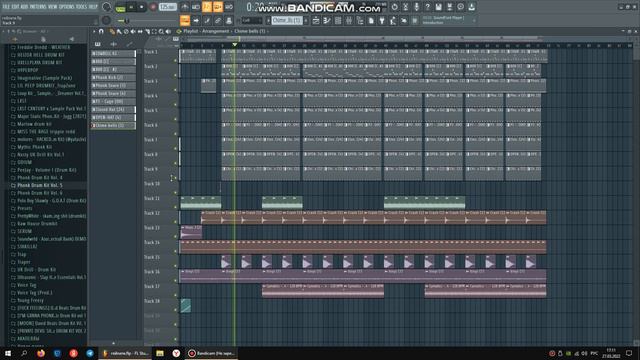Screen dimensions: 640x360
Task: Expand the Mythic Phonk Kit folder
Action: [x=34, y=147]
